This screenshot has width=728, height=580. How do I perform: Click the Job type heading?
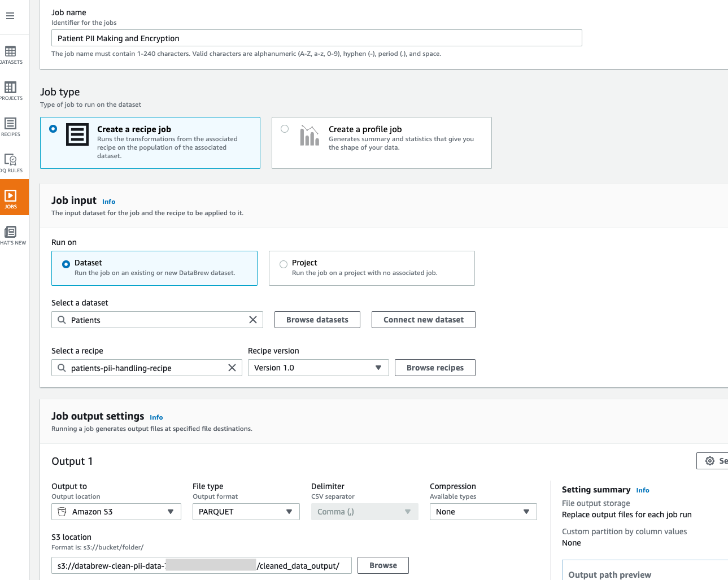click(60, 92)
